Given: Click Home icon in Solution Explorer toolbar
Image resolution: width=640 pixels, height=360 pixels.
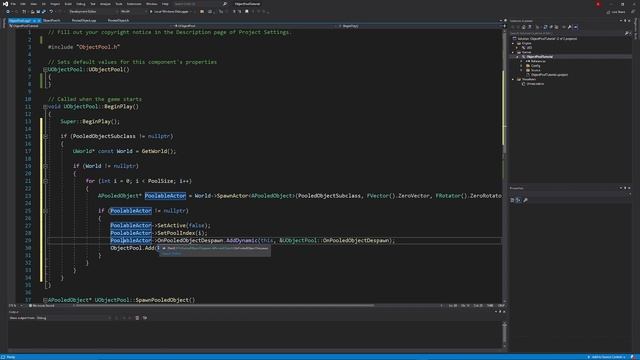Looking at the screenshot, I should pos(524,27).
